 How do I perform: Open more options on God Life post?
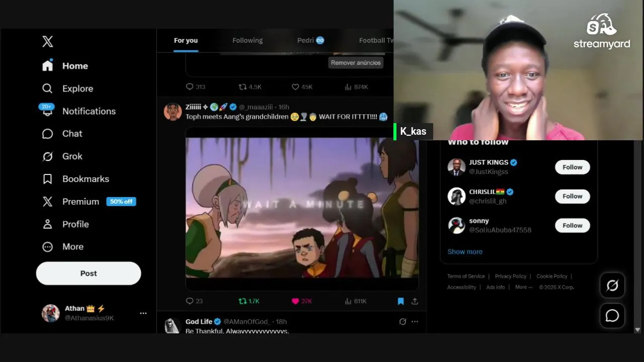point(415,321)
